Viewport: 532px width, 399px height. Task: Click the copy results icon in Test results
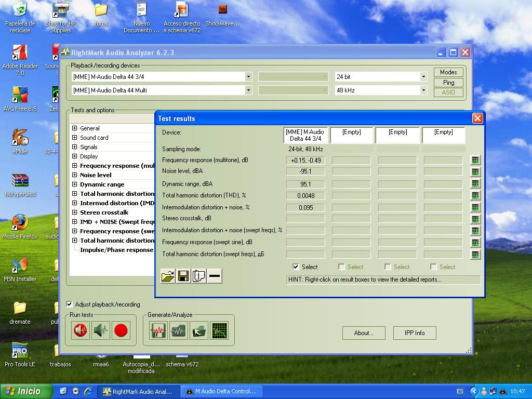point(198,276)
